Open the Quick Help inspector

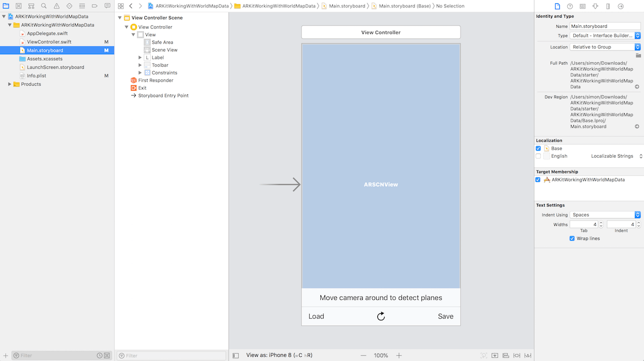click(x=569, y=6)
